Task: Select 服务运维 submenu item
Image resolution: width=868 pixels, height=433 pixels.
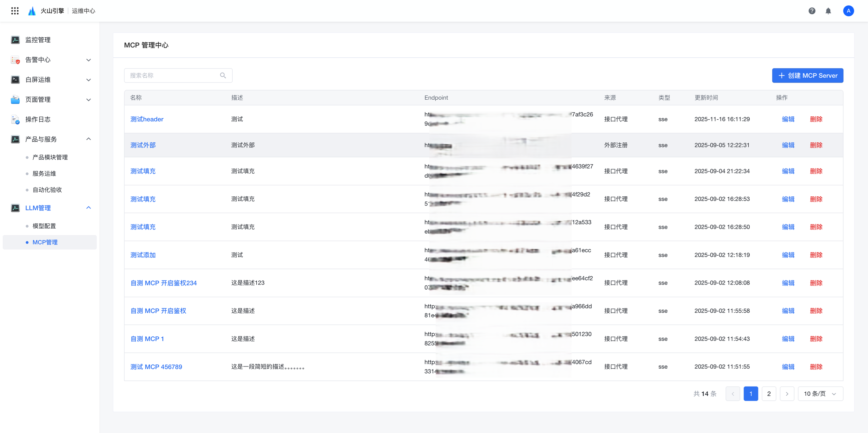Action: point(44,174)
